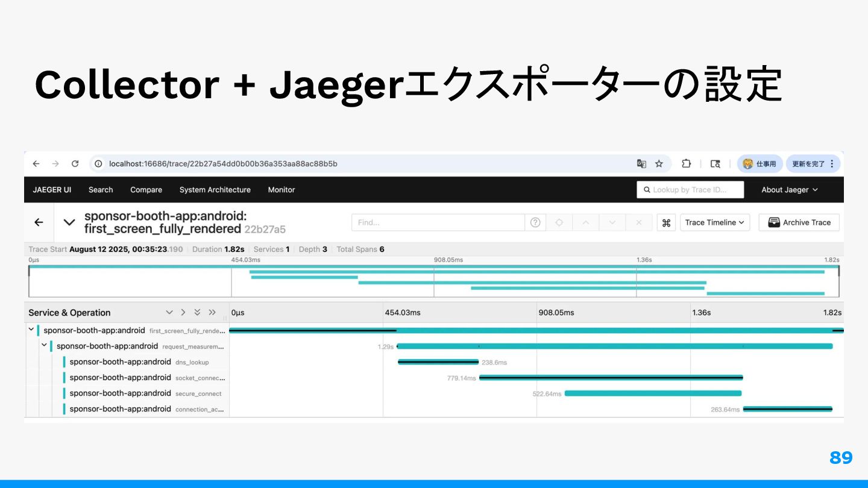The image size is (868, 488).
Task: Click the 1.29s request_measurement timeline bar
Action: (615, 346)
